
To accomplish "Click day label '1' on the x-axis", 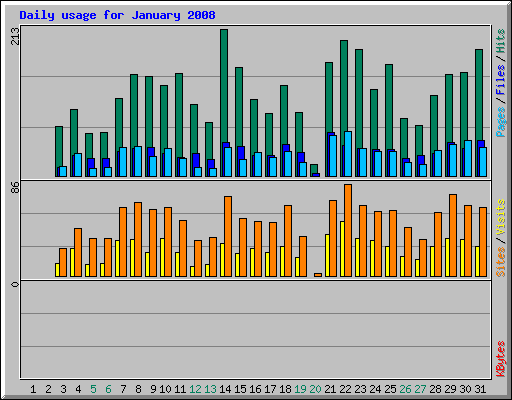I will [33, 389].
